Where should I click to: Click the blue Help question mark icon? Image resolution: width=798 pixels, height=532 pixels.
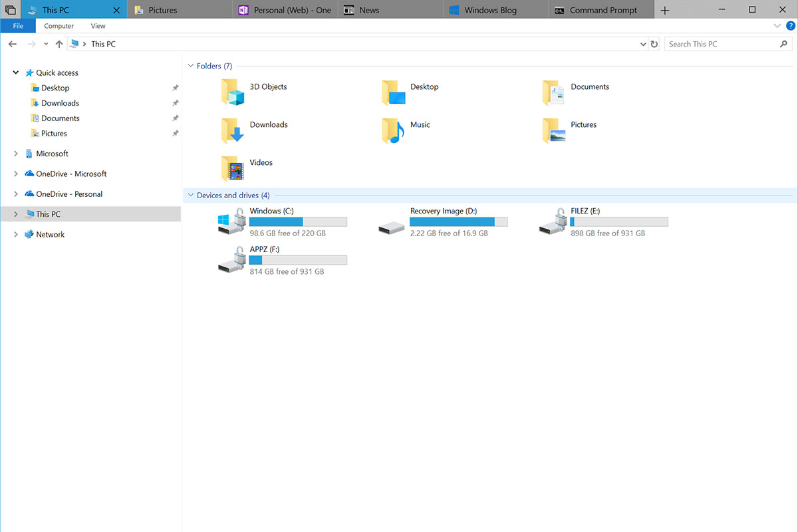[x=791, y=26]
